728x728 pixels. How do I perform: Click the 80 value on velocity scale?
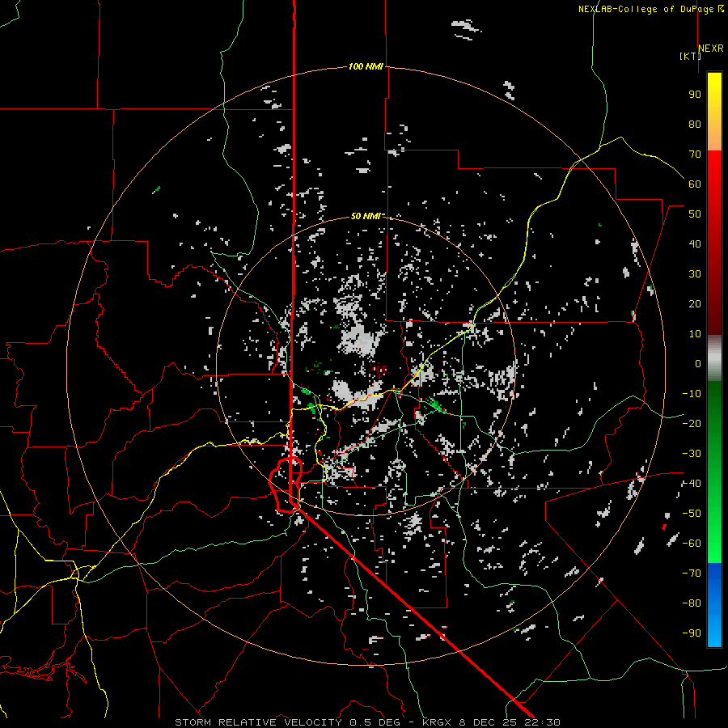coord(695,124)
